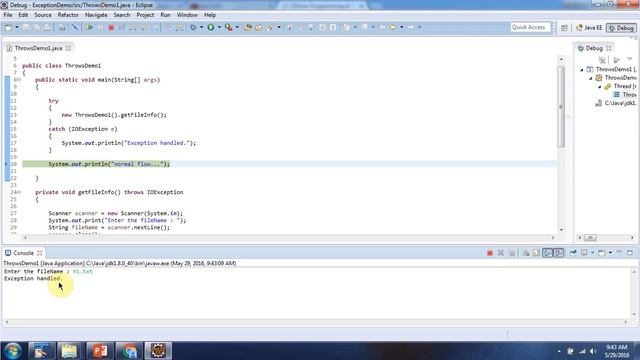640x360 pixels.
Task: Toggle Scroll Lock in Console toolbar
Action: (x=536, y=253)
